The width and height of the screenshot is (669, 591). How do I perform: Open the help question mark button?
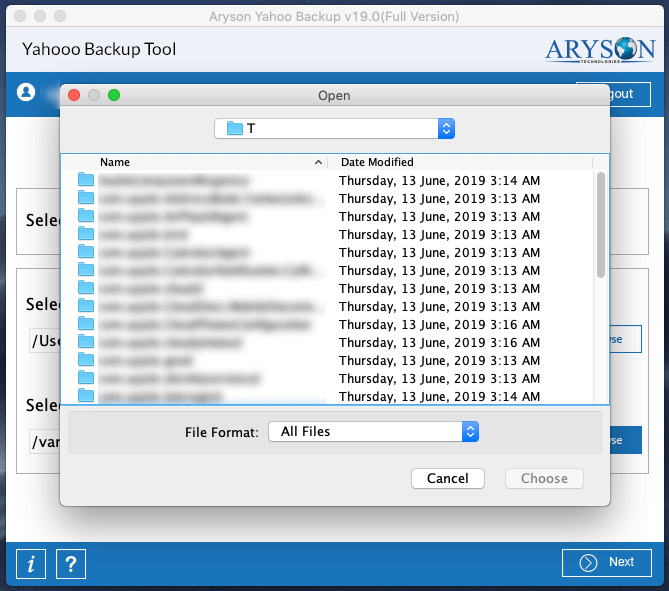coord(71,564)
